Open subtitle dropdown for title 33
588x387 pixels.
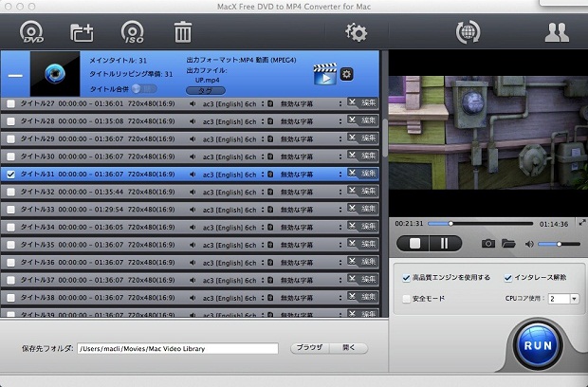tap(340, 210)
